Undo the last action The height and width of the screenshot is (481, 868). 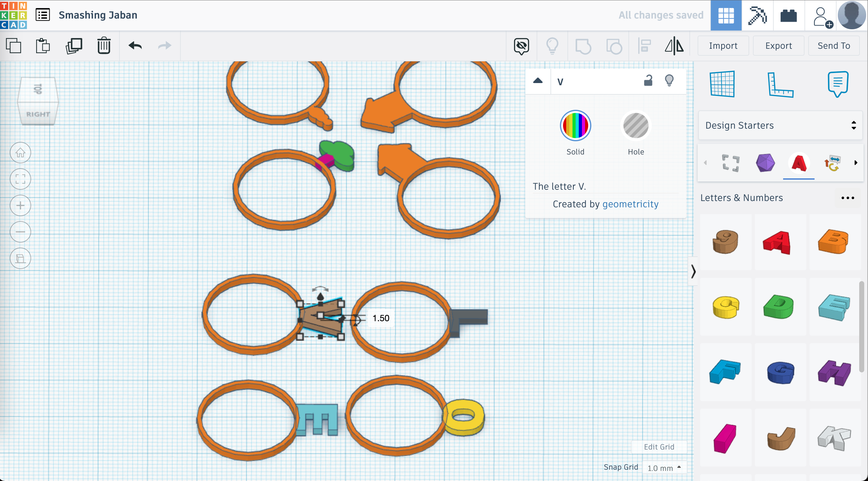[135, 46]
